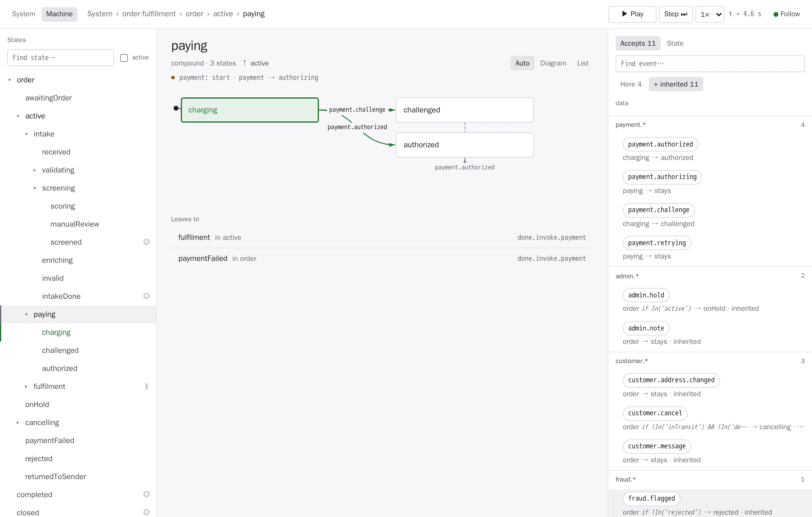Enable the active-only states checkbox
Screen dimensions: 812x517
click(x=124, y=58)
